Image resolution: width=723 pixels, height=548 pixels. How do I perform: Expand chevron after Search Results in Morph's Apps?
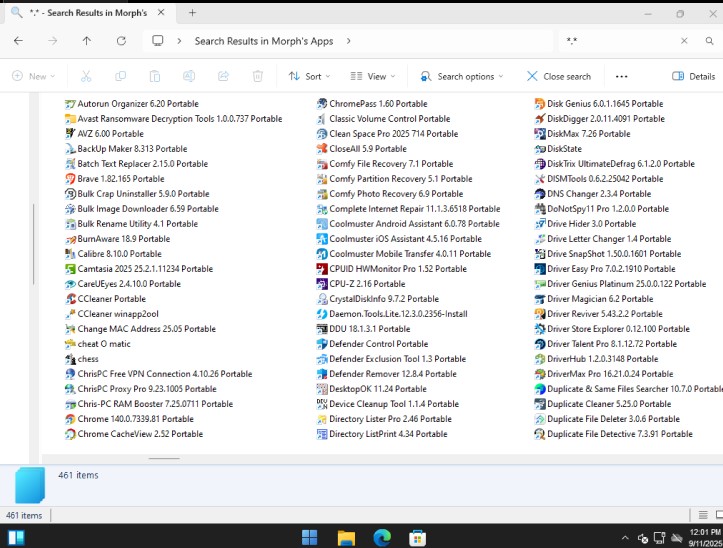(x=349, y=41)
